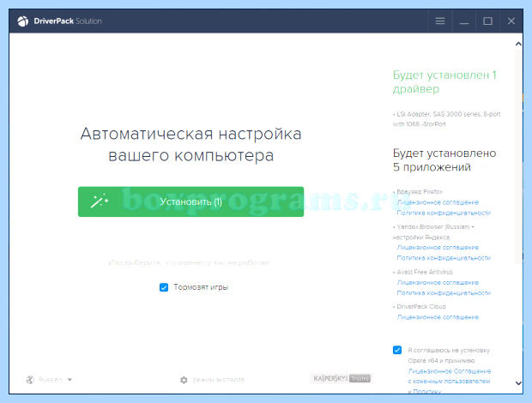Click the scroll up arrow
The width and height of the screenshot is (532, 403).
tap(518, 44)
